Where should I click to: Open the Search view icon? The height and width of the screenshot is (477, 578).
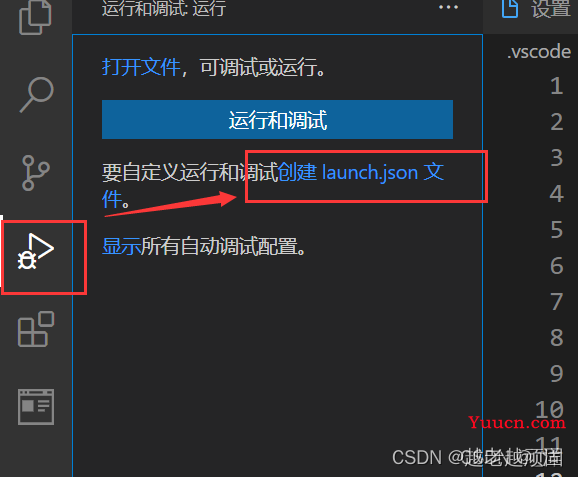point(36,94)
